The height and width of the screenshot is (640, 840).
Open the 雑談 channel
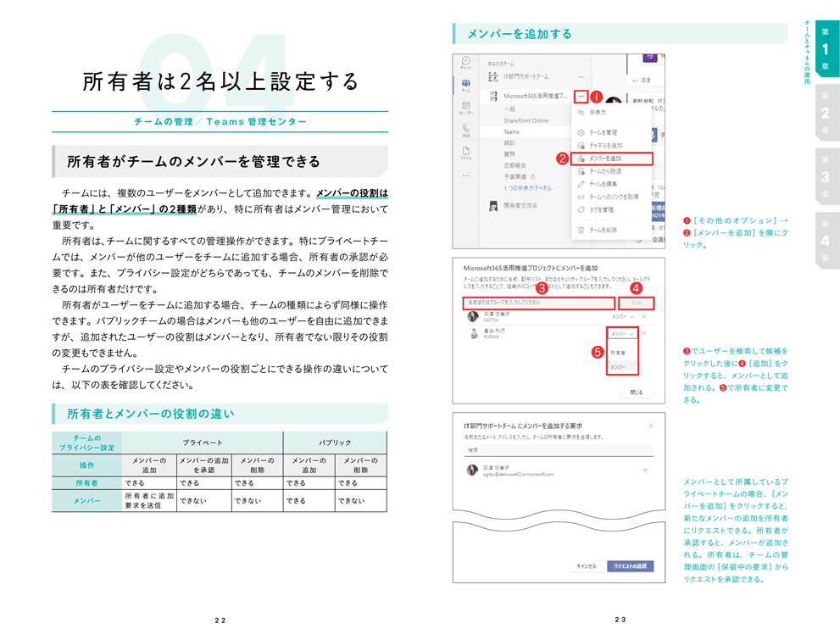(x=509, y=143)
